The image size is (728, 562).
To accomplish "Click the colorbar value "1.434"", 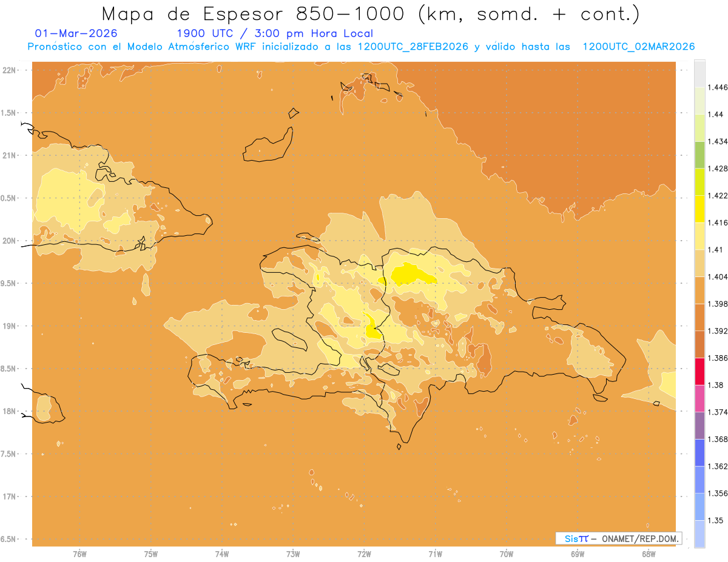I will [x=718, y=141].
